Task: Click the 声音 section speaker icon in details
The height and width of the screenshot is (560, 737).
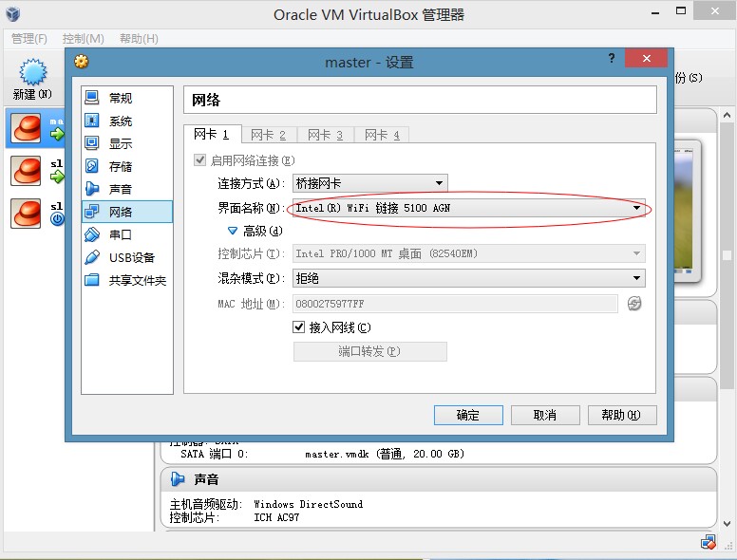Action: click(178, 479)
